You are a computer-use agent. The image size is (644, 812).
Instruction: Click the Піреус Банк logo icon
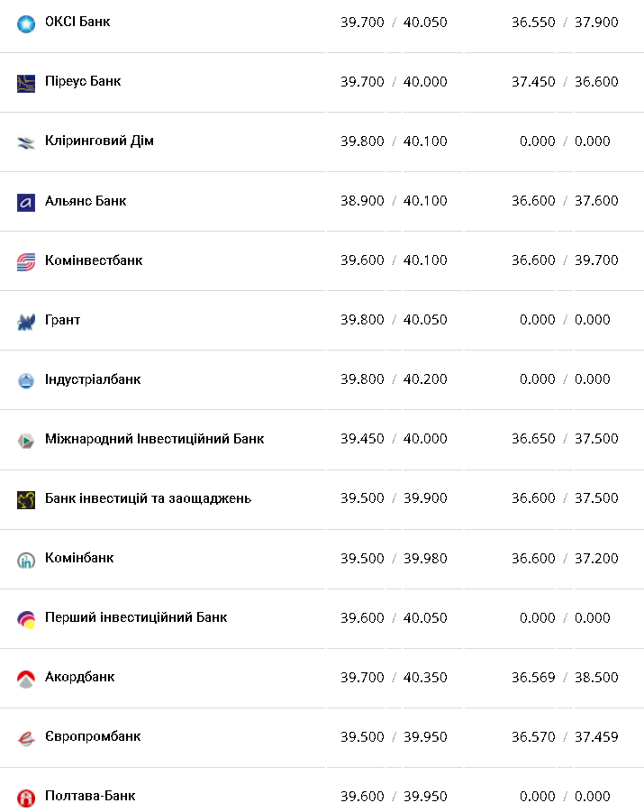pyautogui.click(x=25, y=82)
